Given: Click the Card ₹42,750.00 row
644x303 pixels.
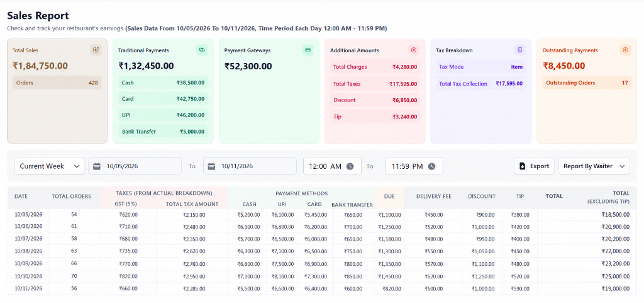Looking at the screenshot, I should pos(163,99).
